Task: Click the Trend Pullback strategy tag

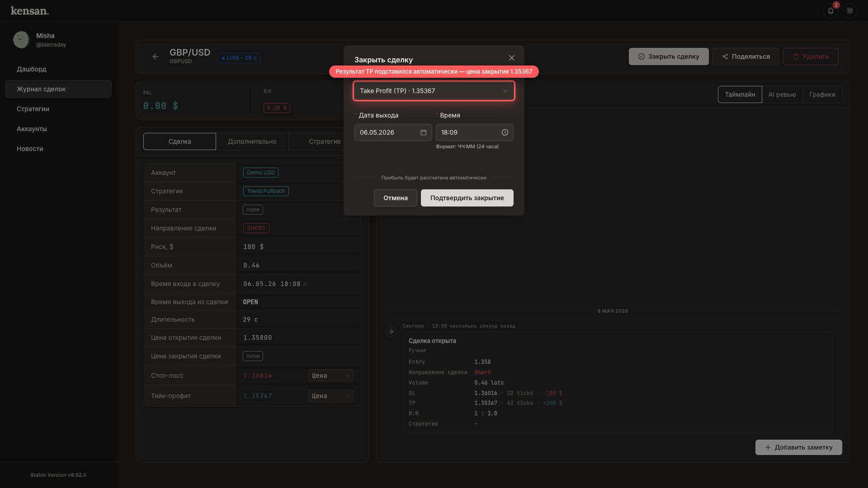Action: click(266, 191)
